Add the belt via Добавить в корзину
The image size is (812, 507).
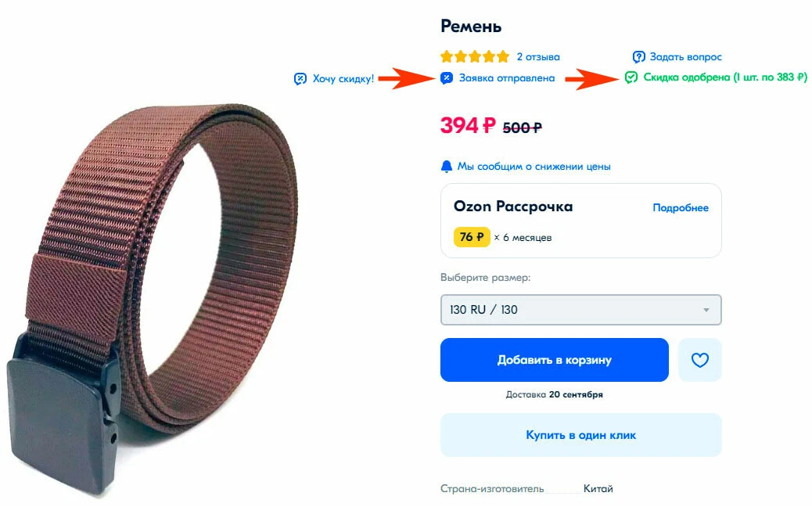click(554, 360)
